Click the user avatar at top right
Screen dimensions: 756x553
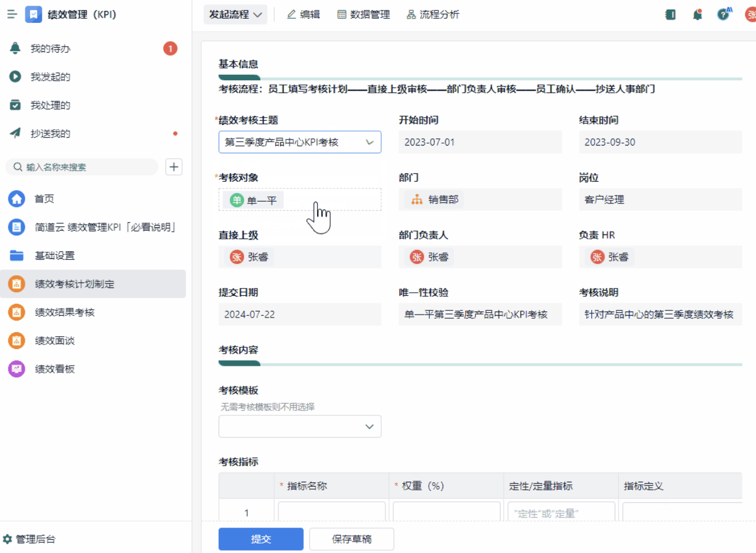[750, 14]
